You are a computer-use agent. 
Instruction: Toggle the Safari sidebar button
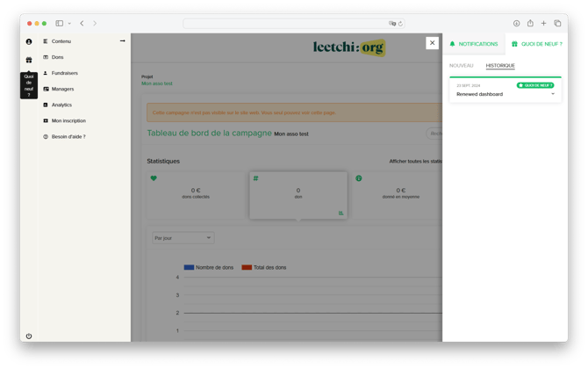click(x=60, y=23)
